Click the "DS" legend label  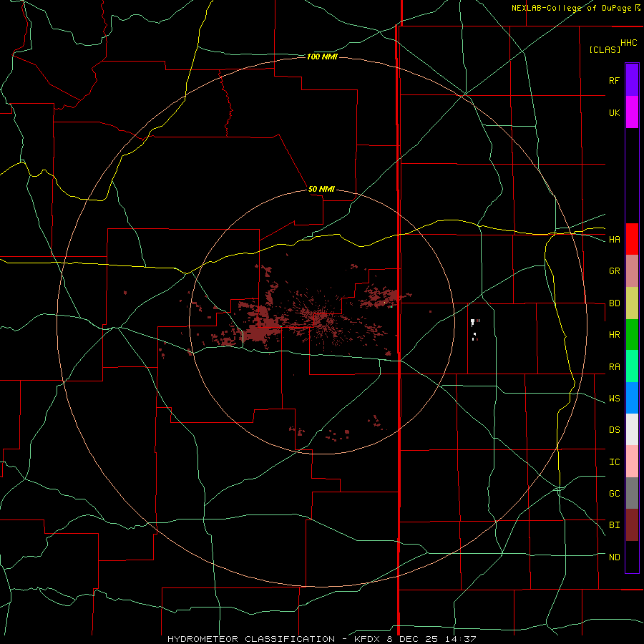(x=614, y=430)
